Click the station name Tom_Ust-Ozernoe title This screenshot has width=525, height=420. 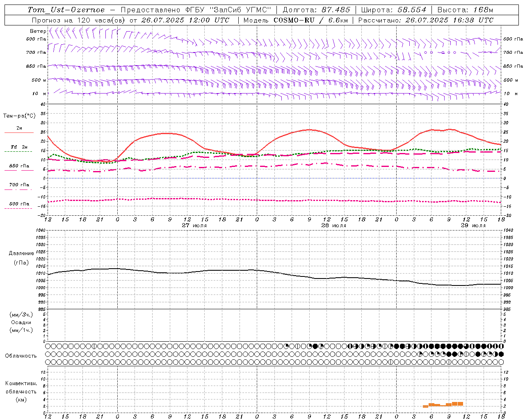pos(66,10)
